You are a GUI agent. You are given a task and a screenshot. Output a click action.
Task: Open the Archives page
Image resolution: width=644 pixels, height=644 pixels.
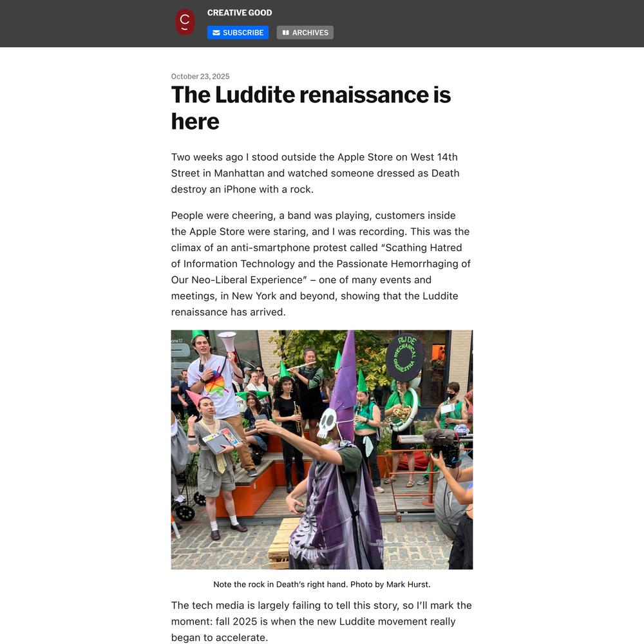pyautogui.click(x=305, y=33)
